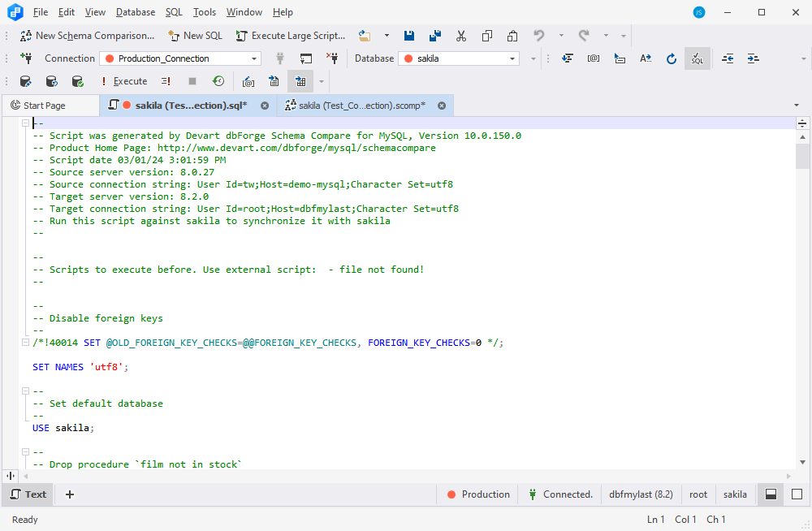Collapse the Set default database comment
812x531 pixels.
pyautogui.click(x=25, y=391)
